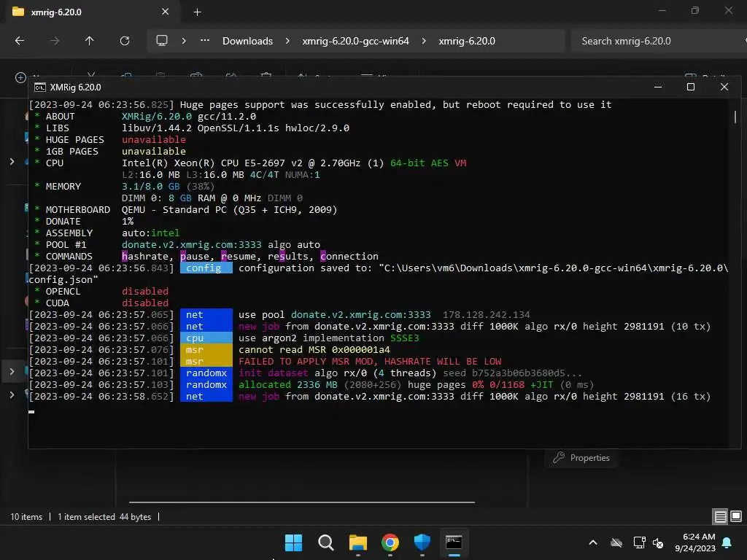Viewport: 747px width, 560px height.
Task: Click the xmrig-6.20.0 breadcrumb segment
Action: 467,41
